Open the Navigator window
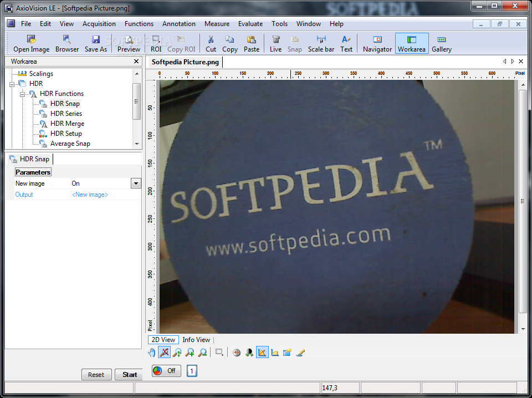532x398 pixels. 377,44
